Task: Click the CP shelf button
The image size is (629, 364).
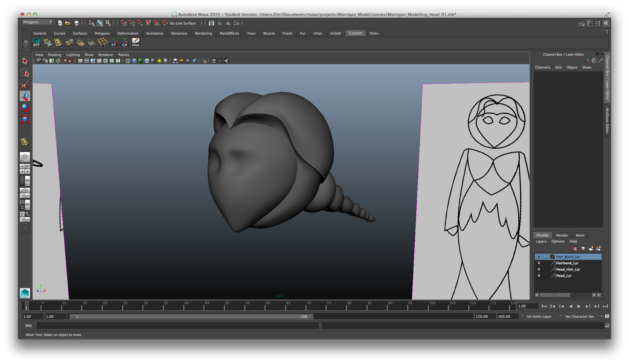Action: pyautogui.click(x=125, y=42)
